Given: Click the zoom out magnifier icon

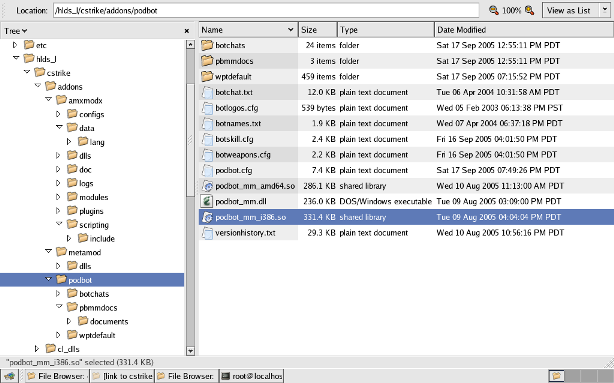Looking at the screenshot, I should tap(494, 10).
